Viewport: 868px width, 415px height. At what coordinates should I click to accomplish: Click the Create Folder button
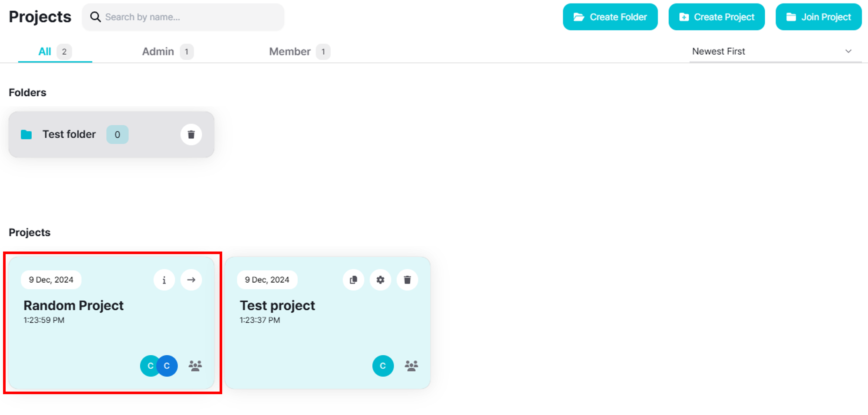point(610,17)
